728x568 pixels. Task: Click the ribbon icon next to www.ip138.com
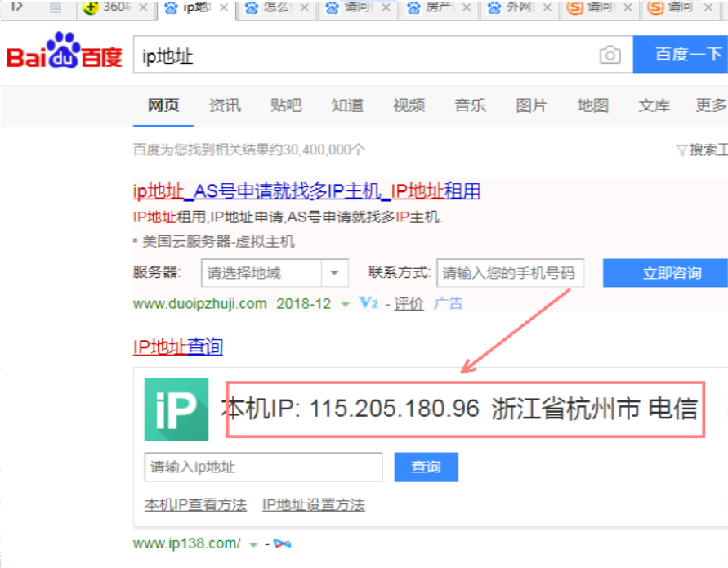tap(282, 543)
